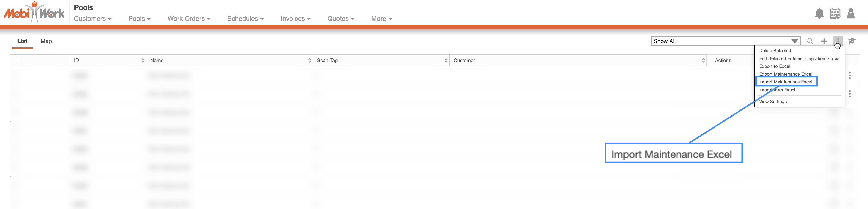Expand the Customers dropdown menu
This screenshot has height=209, width=868.
click(93, 19)
